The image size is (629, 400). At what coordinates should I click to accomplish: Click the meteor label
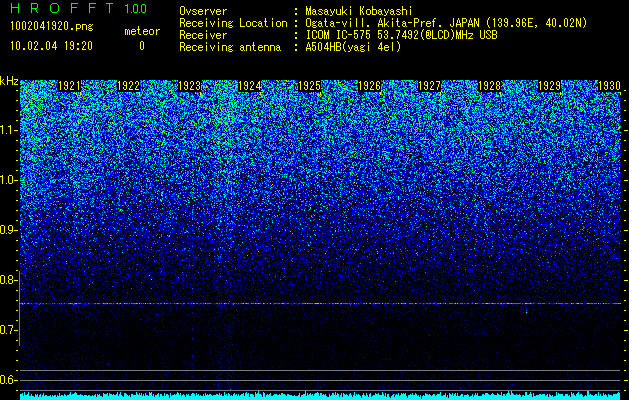(x=142, y=31)
